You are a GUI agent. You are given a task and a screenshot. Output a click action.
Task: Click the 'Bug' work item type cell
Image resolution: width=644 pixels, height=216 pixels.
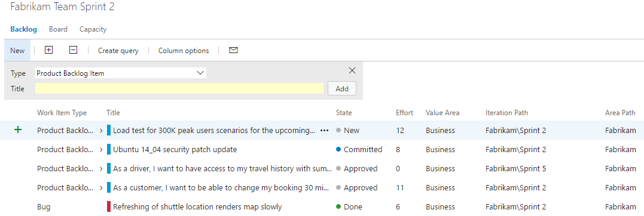44,207
